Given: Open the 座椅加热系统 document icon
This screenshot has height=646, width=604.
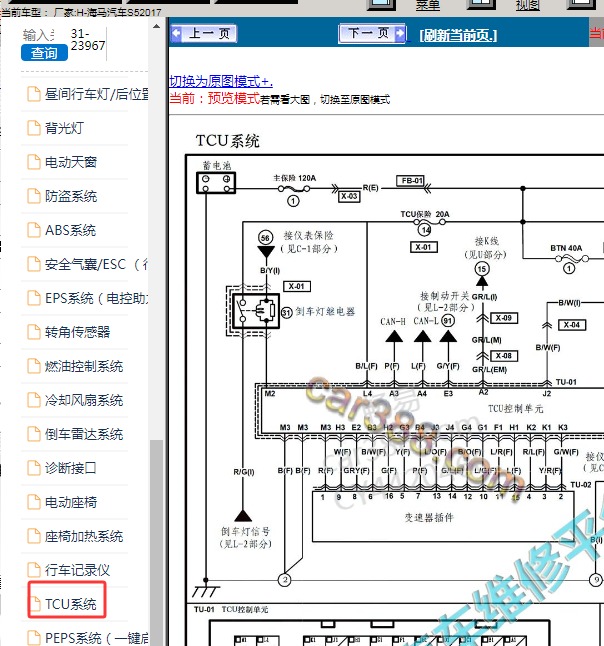Looking at the screenshot, I should coord(34,536).
